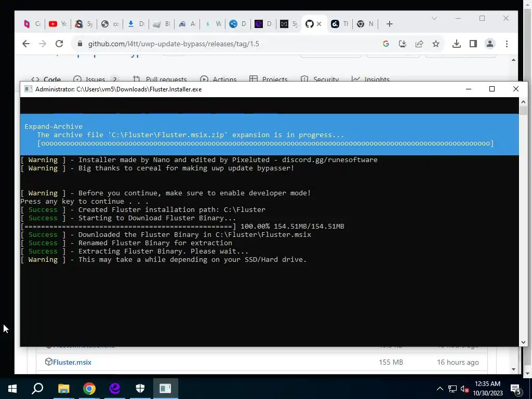Viewport: 532px width, 399px height.
Task: Share this page using share icon
Action: (x=419, y=44)
